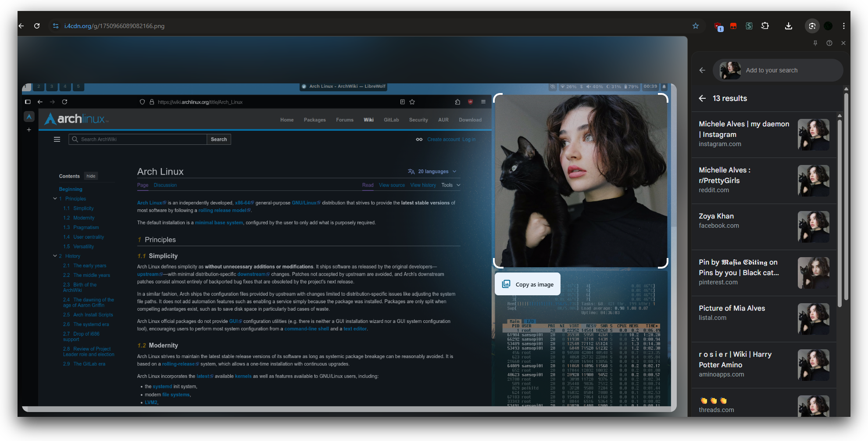Screen dimensions: 868x441
Task: Click Download in ArchWiki navigation
Action: coord(470,120)
